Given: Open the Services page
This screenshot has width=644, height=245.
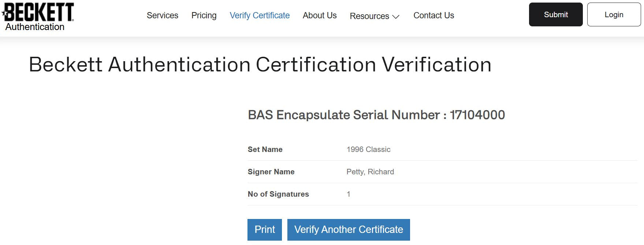Looking at the screenshot, I should pos(163,15).
